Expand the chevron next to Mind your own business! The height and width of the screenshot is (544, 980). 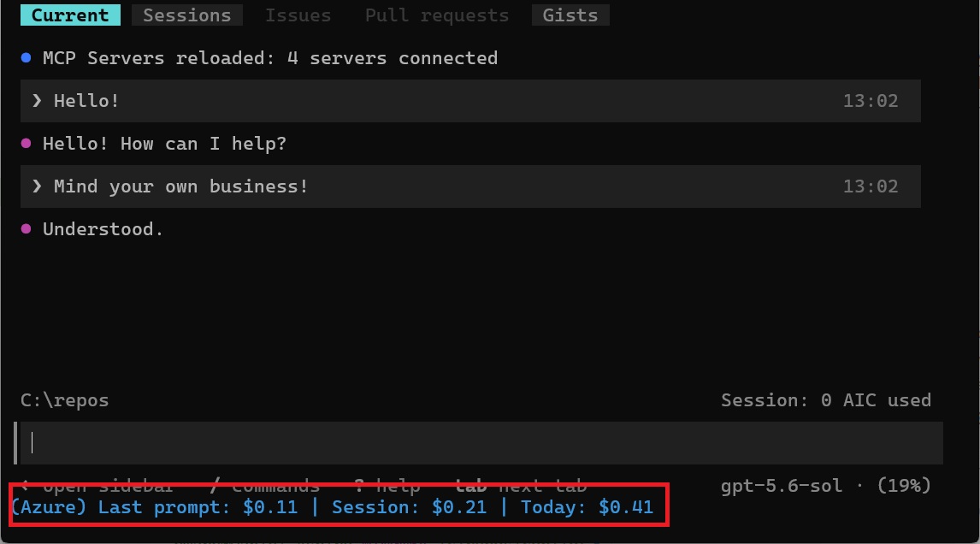(x=37, y=186)
